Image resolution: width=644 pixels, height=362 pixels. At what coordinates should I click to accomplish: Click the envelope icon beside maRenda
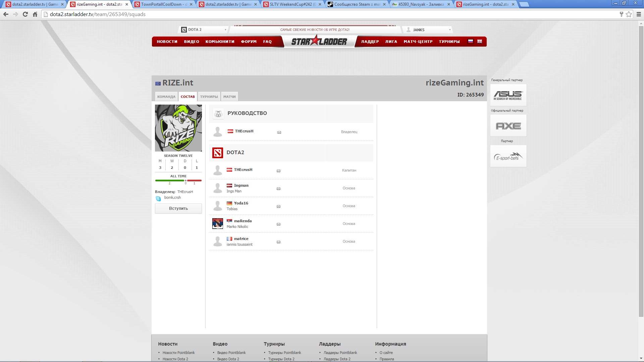(278, 224)
